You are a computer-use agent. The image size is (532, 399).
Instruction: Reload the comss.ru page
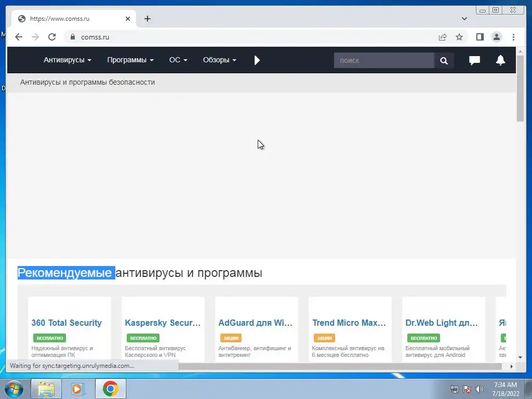[x=52, y=37]
